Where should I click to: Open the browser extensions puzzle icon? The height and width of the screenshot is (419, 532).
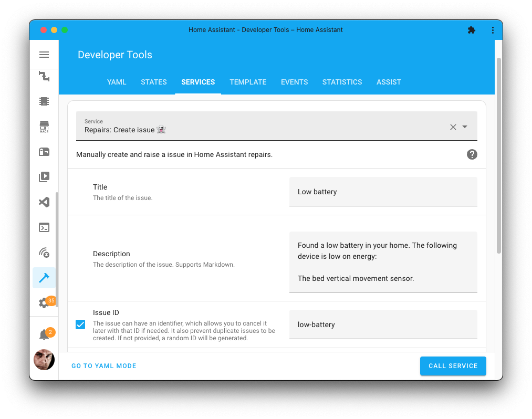471,30
